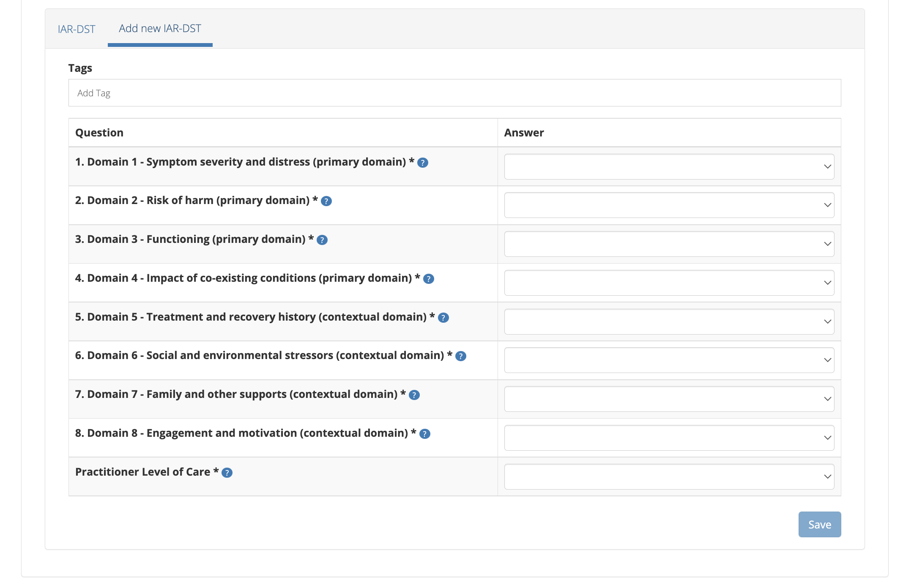
Task: Open help icon for Domain 3 functioning
Action: click(x=322, y=240)
